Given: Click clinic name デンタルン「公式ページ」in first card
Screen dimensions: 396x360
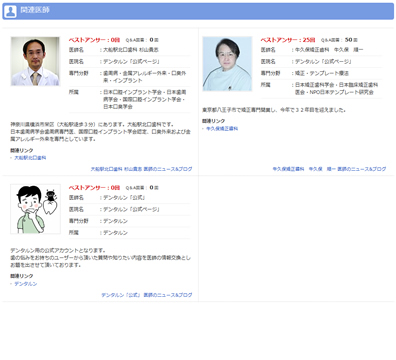Looking at the screenshot, I should tap(131, 61).
